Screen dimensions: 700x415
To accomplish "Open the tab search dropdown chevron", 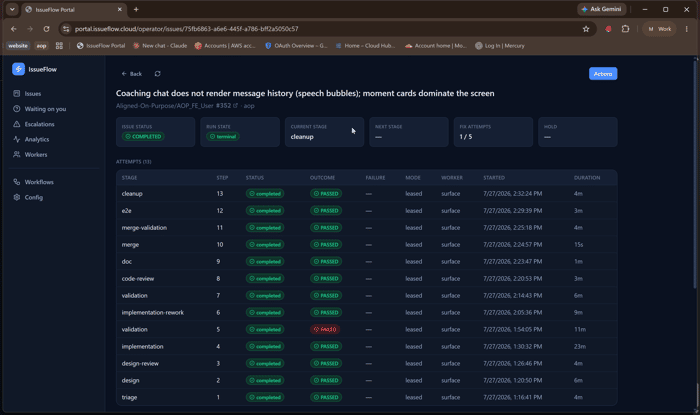I will coord(12,9).
